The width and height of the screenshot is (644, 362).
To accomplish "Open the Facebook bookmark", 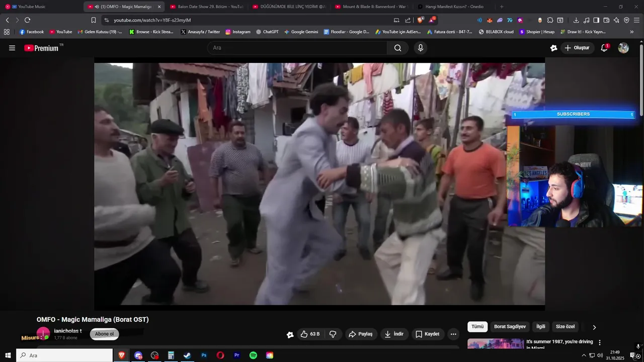I will point(31,32).
